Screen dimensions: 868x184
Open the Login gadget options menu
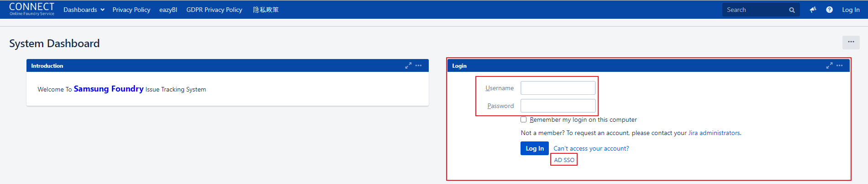840,66
